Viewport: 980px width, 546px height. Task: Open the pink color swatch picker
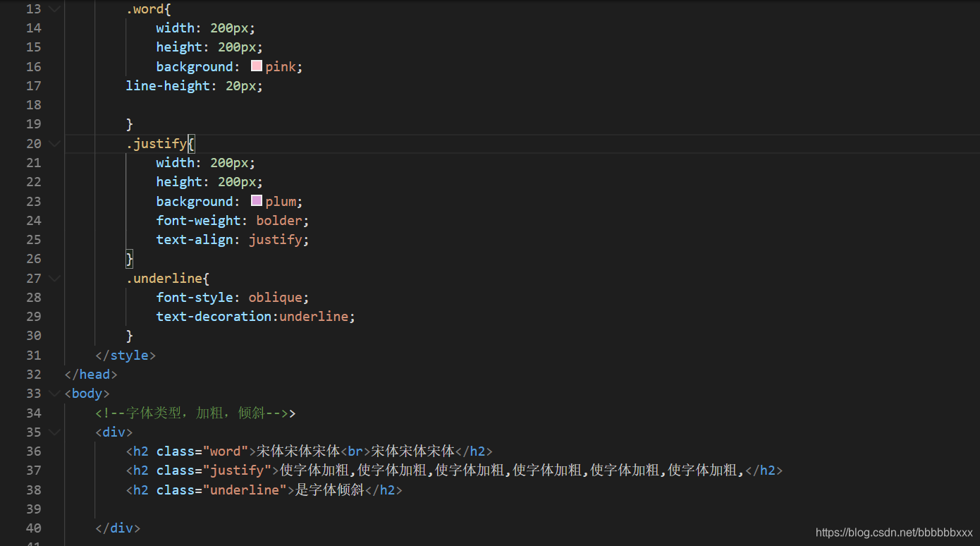257,66
